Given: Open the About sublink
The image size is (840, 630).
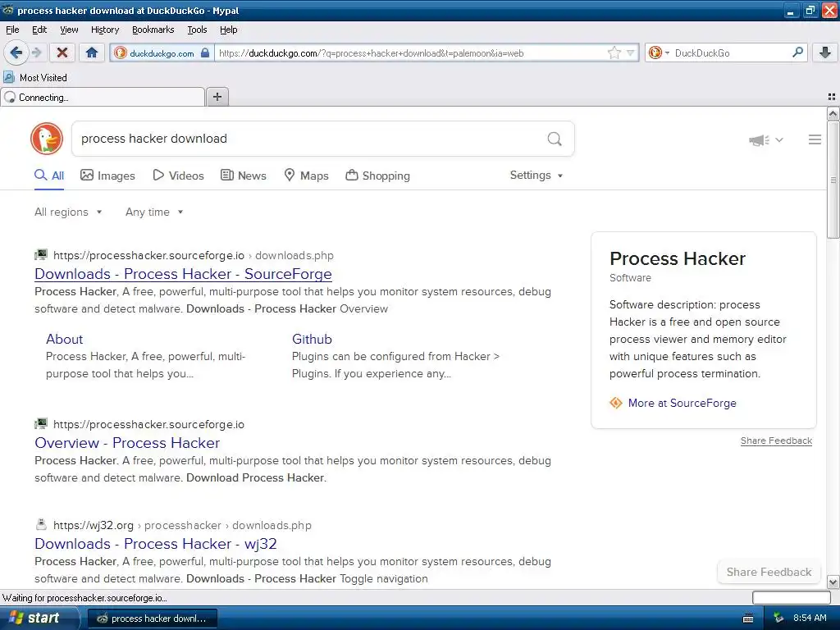Looking at the screenshot, I should [x=64, y=339].
